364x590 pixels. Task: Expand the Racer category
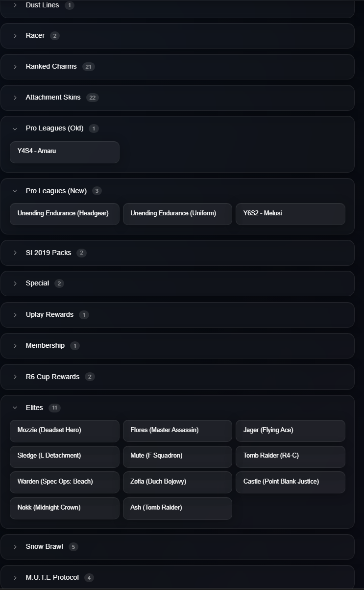pos(35,36)
